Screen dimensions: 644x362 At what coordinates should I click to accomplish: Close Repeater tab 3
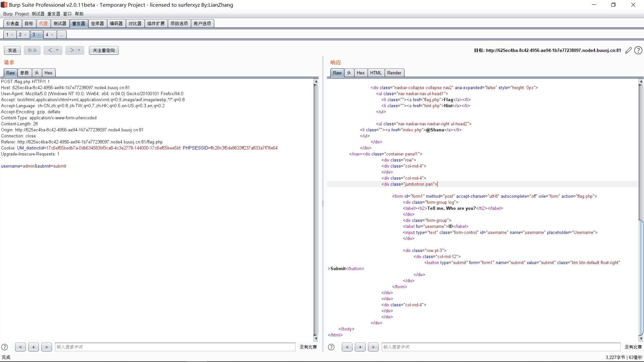tap(39, 35)
